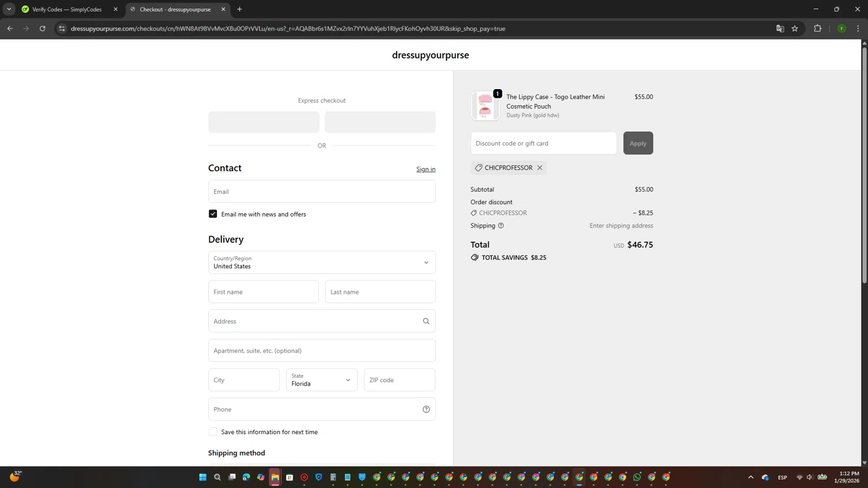Close the Verify Codes — SimplyCodes tab

click(x=116, y=9)
